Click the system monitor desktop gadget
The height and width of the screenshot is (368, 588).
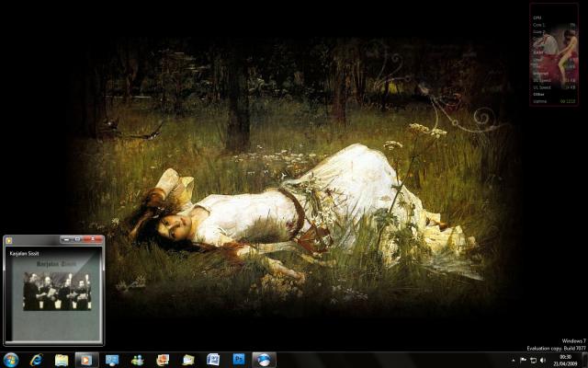pyautogui.click(x=554, y=55)
